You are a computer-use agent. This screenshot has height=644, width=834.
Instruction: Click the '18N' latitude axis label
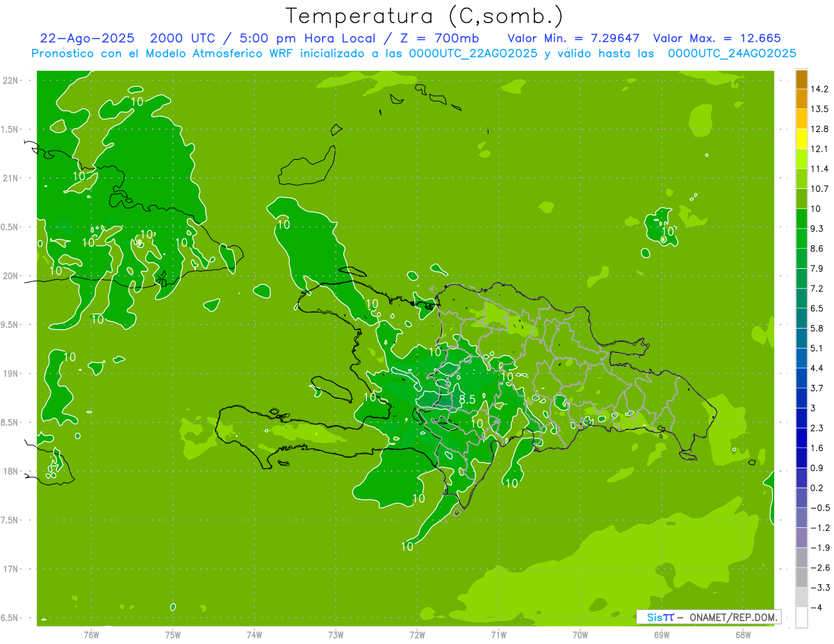(x=10, y=472)
